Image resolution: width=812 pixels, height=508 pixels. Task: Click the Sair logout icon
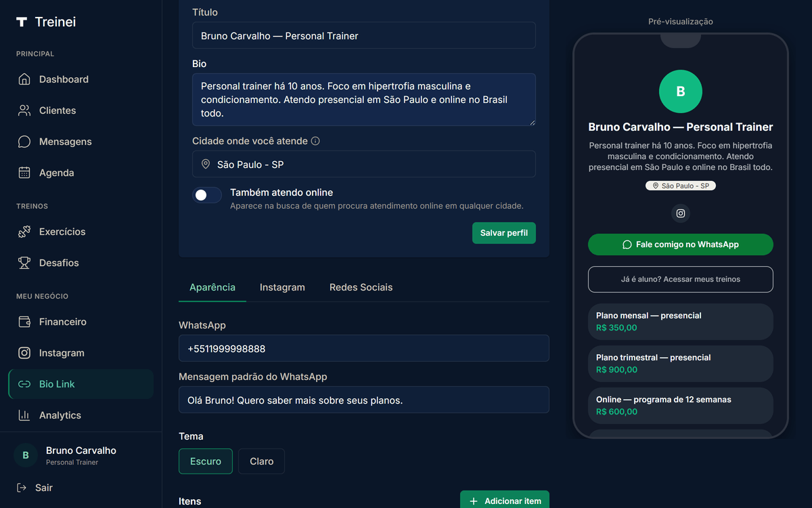pos(22,488)
